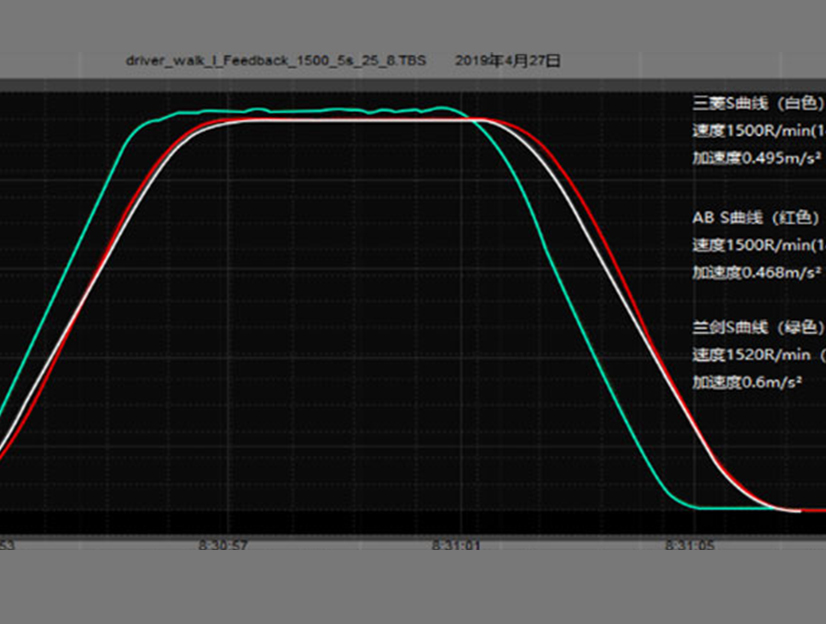The width and height of the screenshot is (826, 624).
Task: Click 速度1500R/min text under 三菱S曲线
Action: pos(758,130)
